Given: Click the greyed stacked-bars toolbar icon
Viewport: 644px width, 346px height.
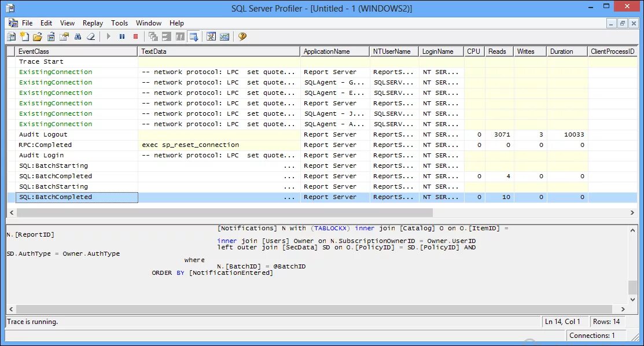Looking at the screenshot, I should tap(166, 36).
